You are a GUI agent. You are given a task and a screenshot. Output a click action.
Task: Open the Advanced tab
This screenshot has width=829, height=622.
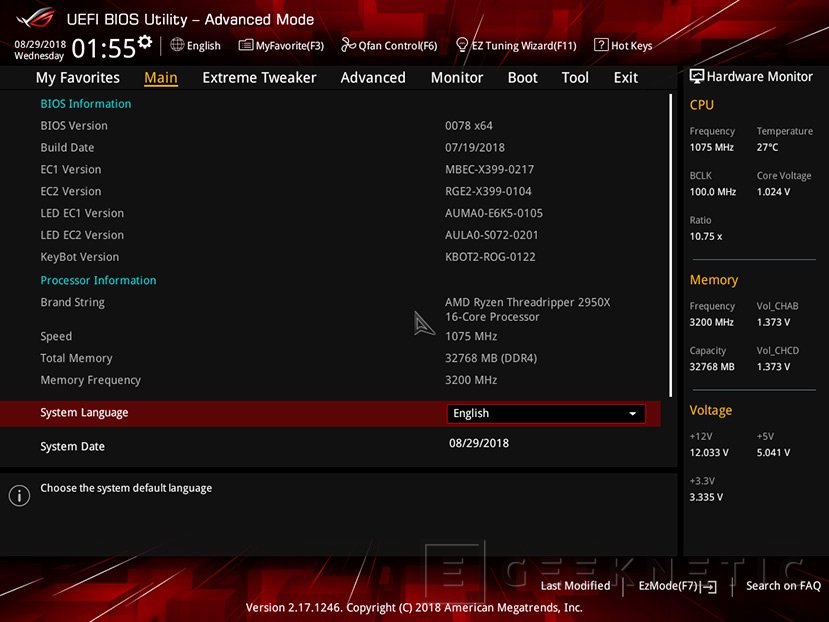point(373,78)
